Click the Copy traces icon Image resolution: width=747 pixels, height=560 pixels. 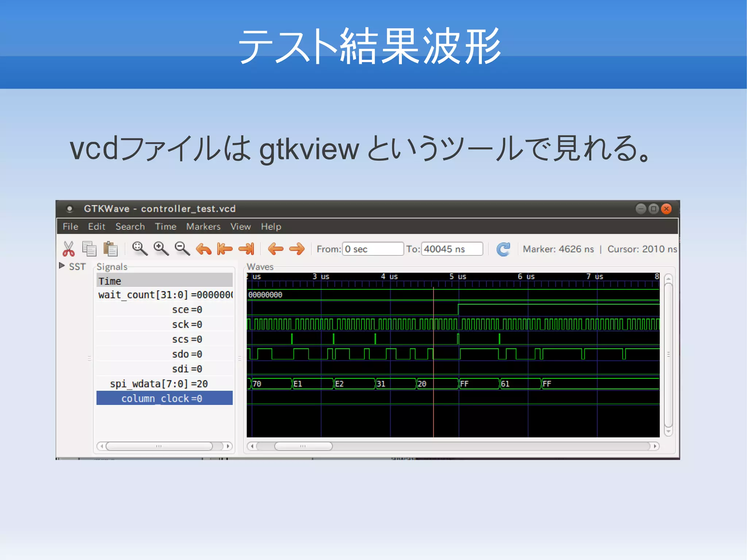coord(89,249)
